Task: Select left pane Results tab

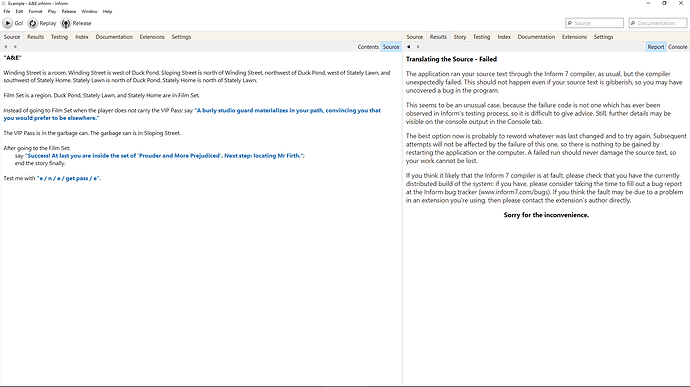Action: click(35, 37)
